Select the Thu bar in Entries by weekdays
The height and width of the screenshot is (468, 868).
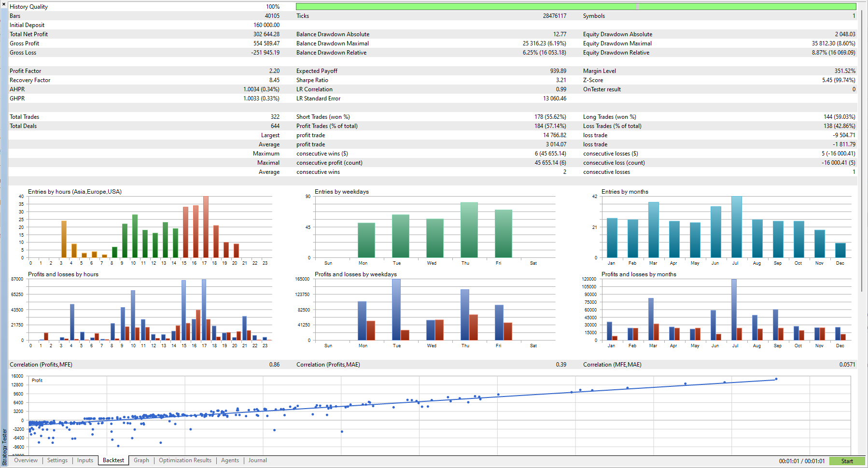tap(469, 230)
